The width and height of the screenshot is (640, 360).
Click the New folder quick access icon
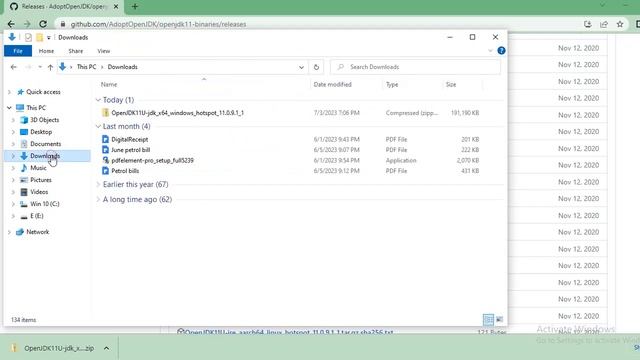click(x=39, y=38)
